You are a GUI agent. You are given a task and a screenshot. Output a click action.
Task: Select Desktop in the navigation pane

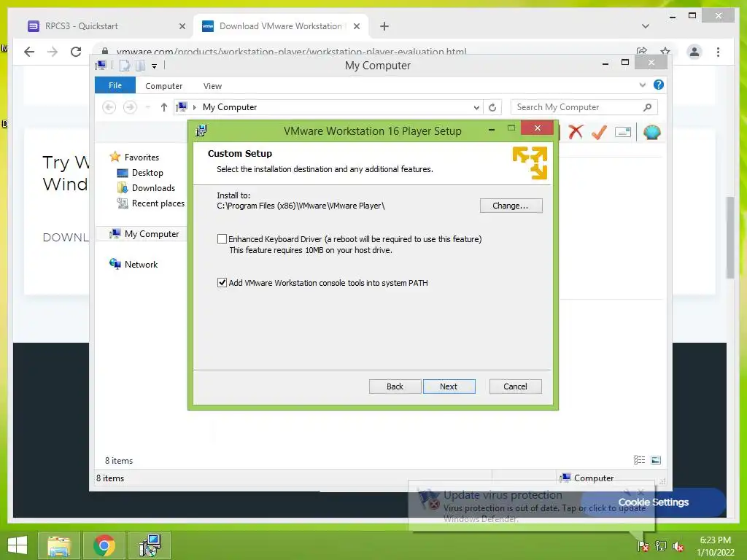tap(147, 172)
